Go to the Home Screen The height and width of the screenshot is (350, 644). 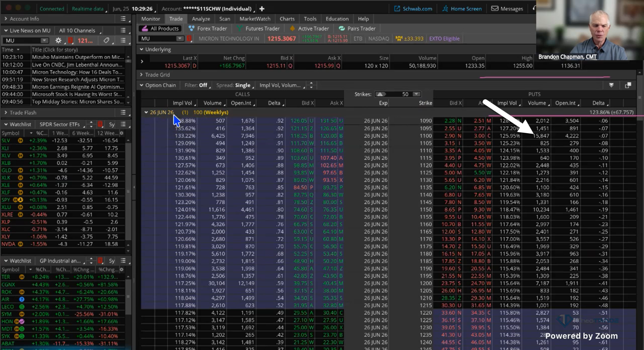(462, 9)
